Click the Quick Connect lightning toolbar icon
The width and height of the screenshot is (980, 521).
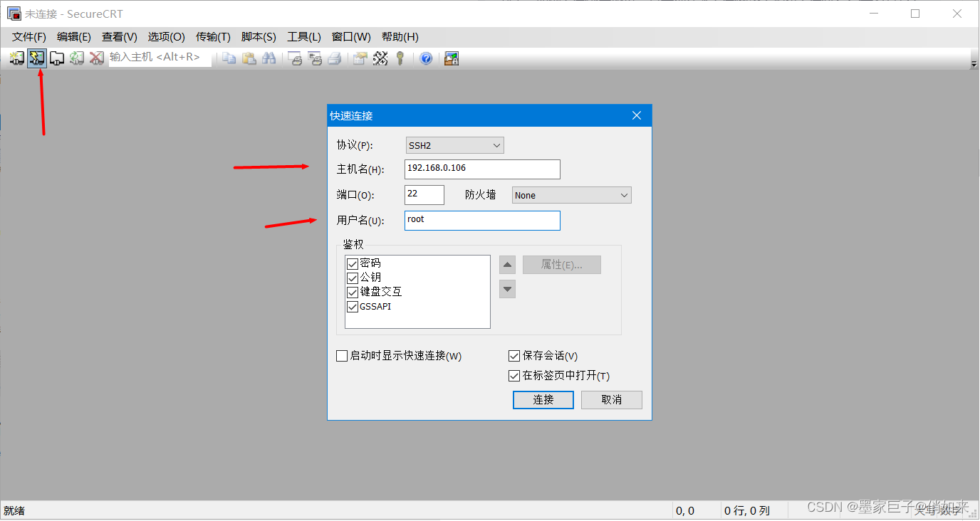click(x=37, y=58)
